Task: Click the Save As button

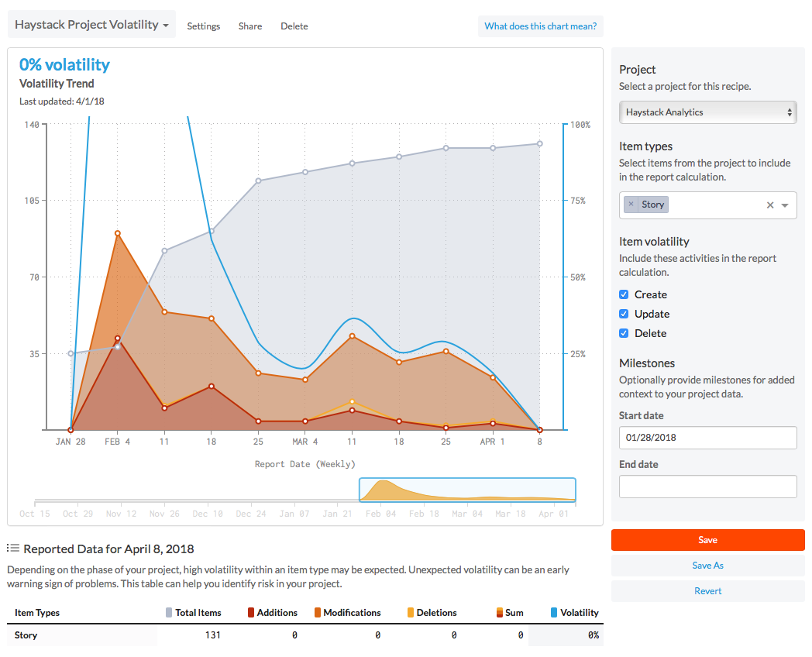Action: 708,566
